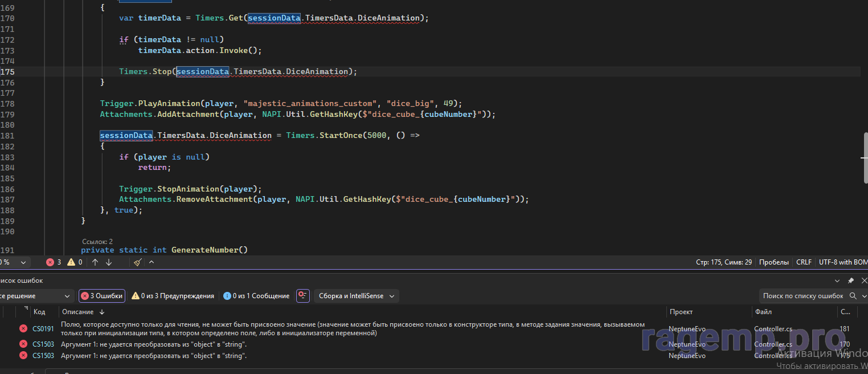
Task: Open the error panel window options chevron
Action: pos(837,280)
